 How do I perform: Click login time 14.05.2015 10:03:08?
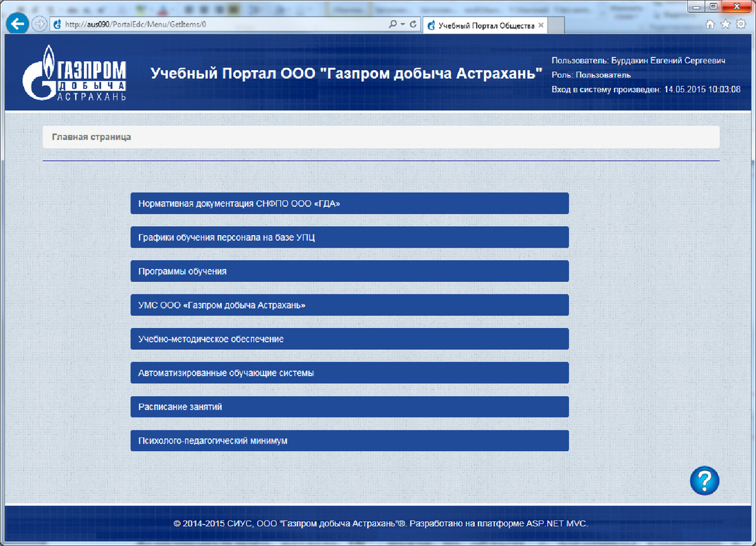(x=702, y=89)
